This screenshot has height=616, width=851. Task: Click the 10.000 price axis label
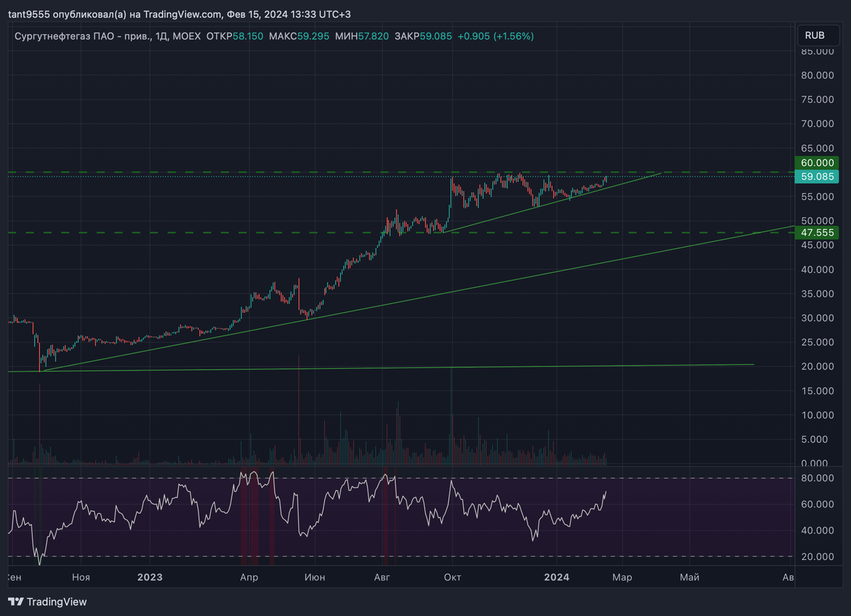coord(816,415)
